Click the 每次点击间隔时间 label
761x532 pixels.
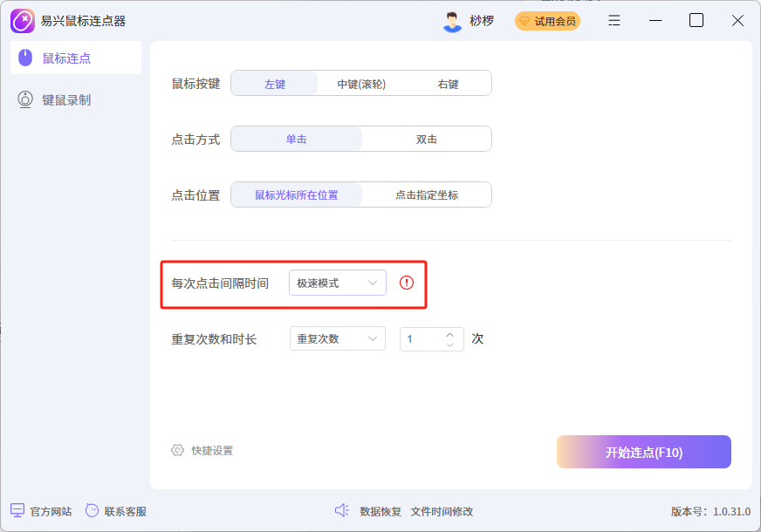click(x=220, y=283)
